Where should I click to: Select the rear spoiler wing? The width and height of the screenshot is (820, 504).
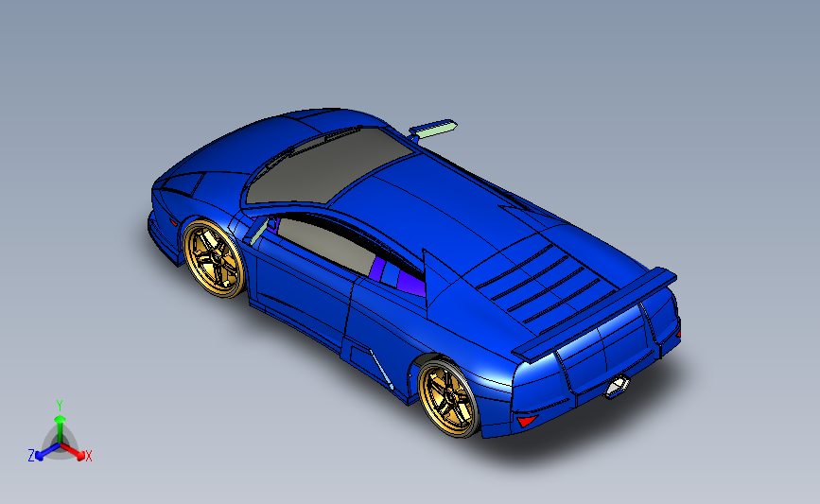click(x=595, y=315)
